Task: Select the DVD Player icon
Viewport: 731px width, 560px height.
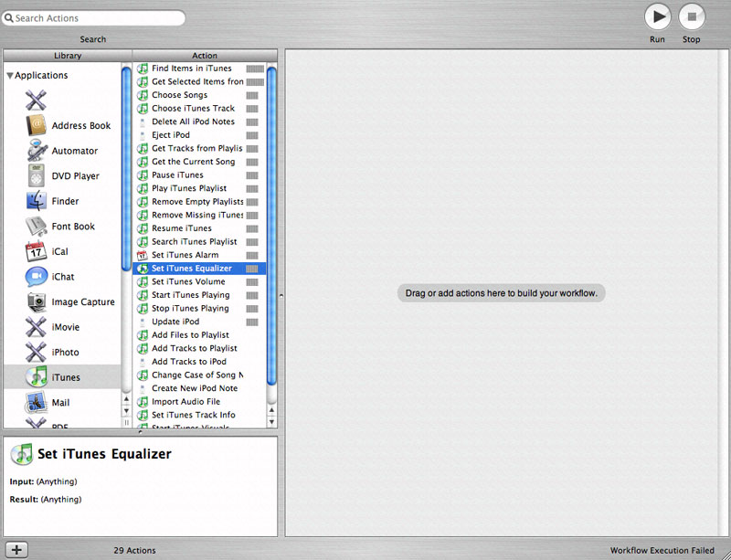Action: (x=36, y=175)
